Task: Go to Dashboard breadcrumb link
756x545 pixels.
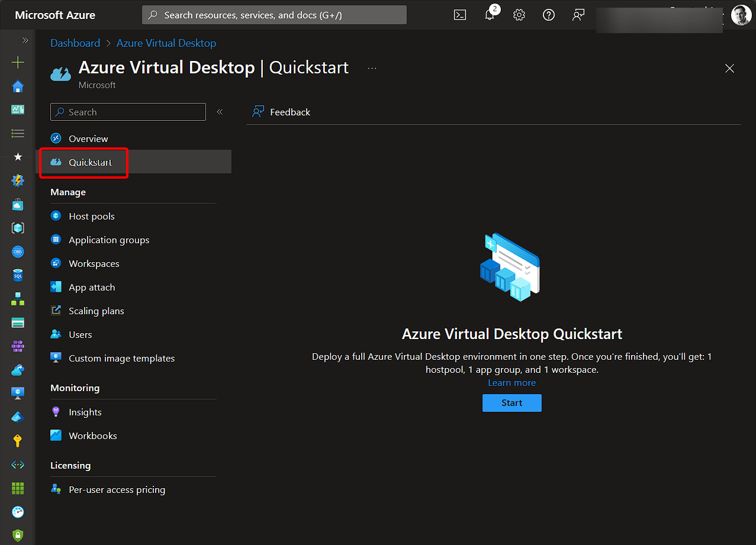Action: [x=75, y=43]
